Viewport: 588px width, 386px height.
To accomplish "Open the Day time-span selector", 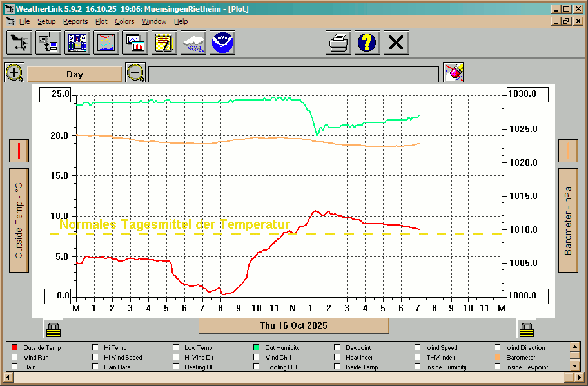I will tap(75, 74).
